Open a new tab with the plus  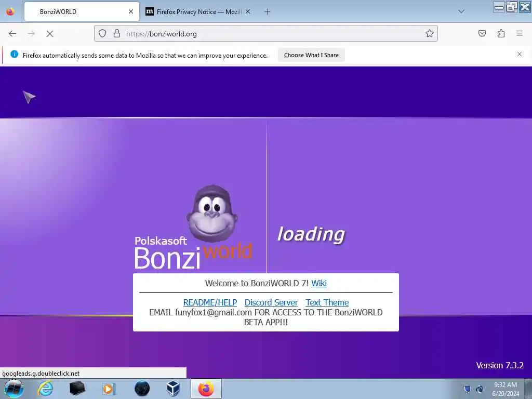click(x=268, y=12)
